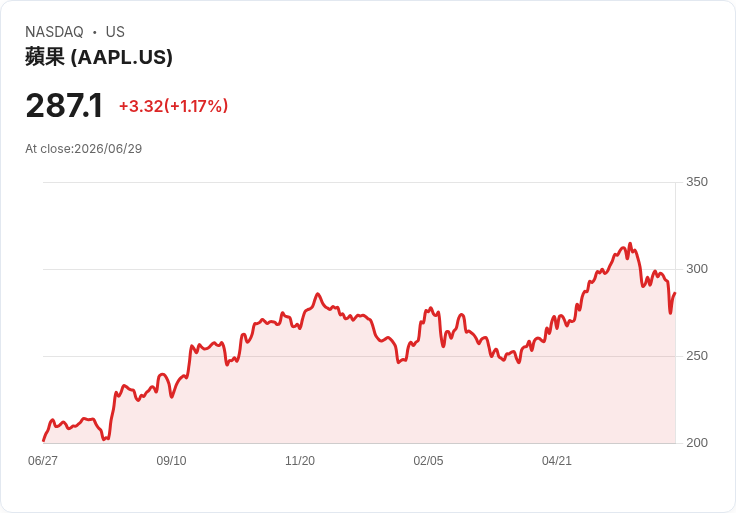
Task: Click the US market label
Action: [x=115, y=32]
